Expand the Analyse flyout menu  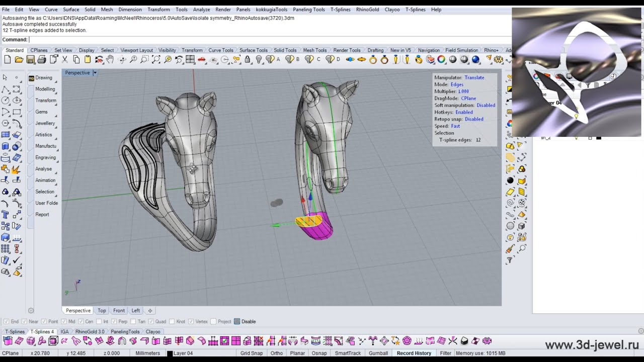pos(44,169)
